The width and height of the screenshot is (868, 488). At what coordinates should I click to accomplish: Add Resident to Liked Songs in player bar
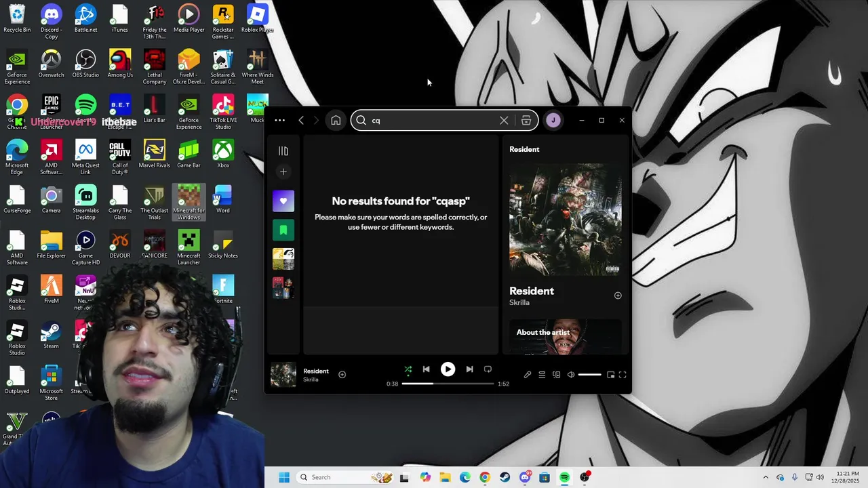coord(342,375)
